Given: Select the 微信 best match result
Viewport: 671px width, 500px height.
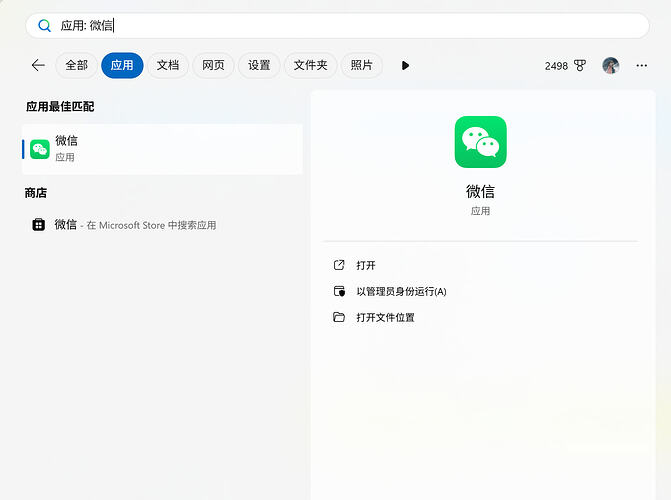Looking at the screenshot, I should (162, 149).
